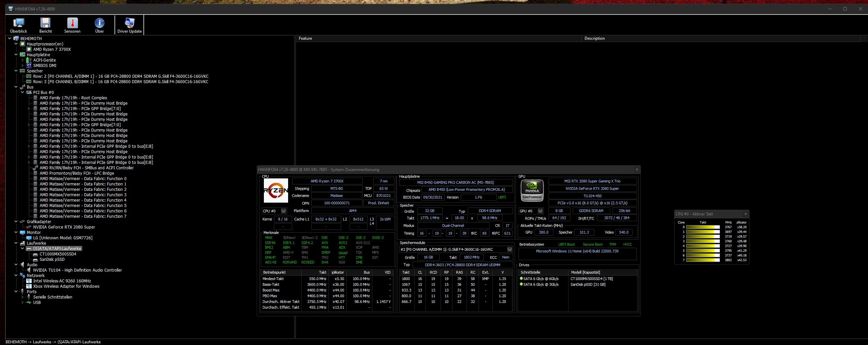Click the Grafikadapter node icon

[23, 222]
